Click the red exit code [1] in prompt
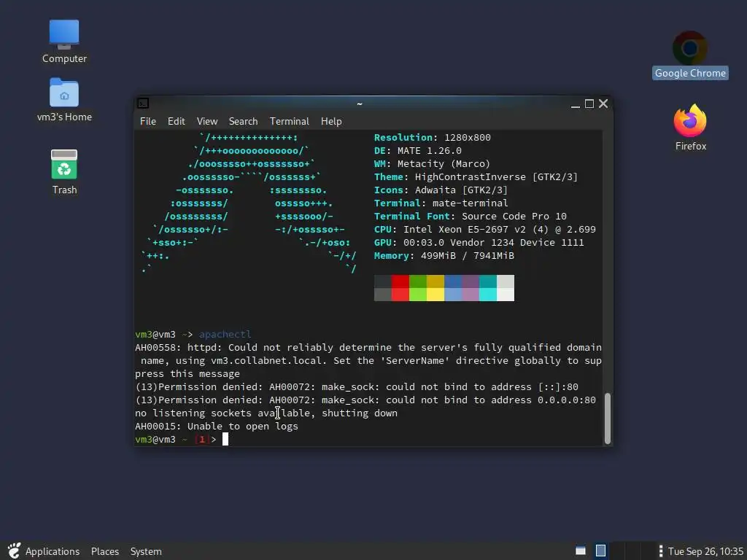The height and width of the screenshot is (560, 747). [x=201, y=440]
